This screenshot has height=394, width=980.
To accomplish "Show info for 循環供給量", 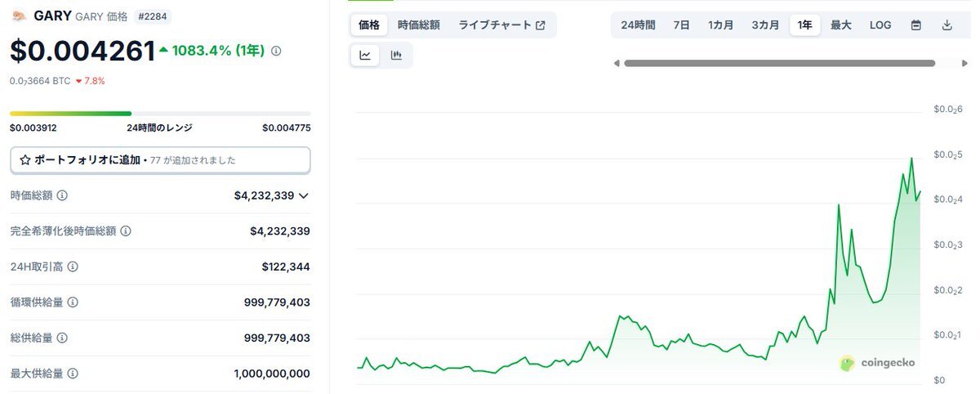I will pyautogui.click(x=73, y=302).
